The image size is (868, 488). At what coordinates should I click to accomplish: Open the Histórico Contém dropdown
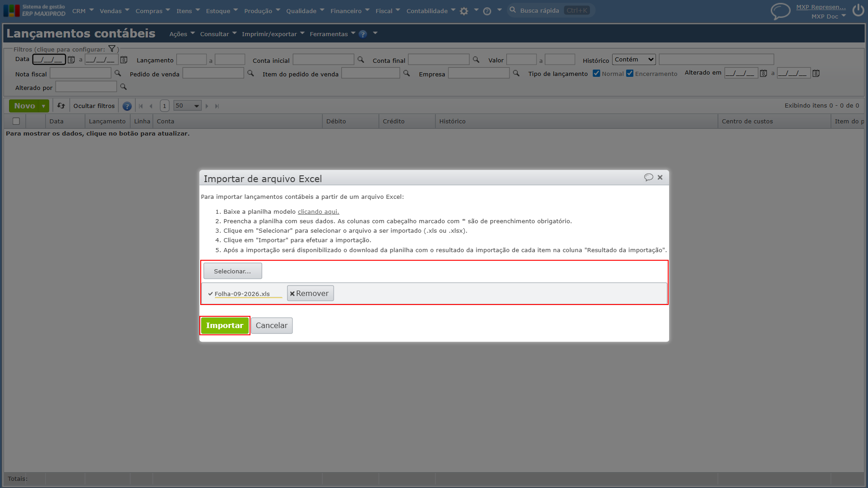tap(634, 59)
